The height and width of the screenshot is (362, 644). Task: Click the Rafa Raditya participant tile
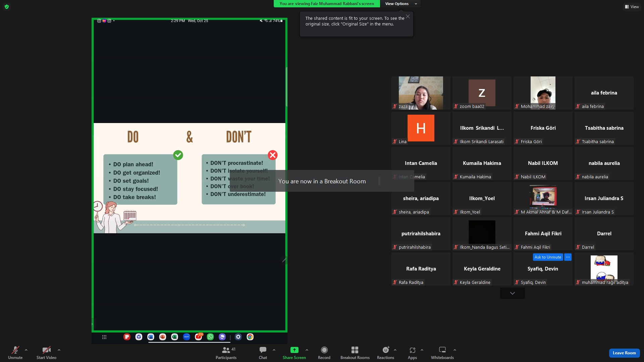(421, 269)
